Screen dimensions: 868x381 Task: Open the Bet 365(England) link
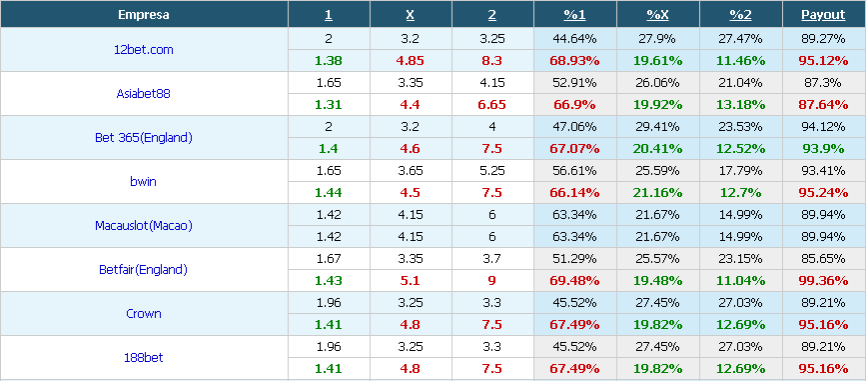coord(144,138)
